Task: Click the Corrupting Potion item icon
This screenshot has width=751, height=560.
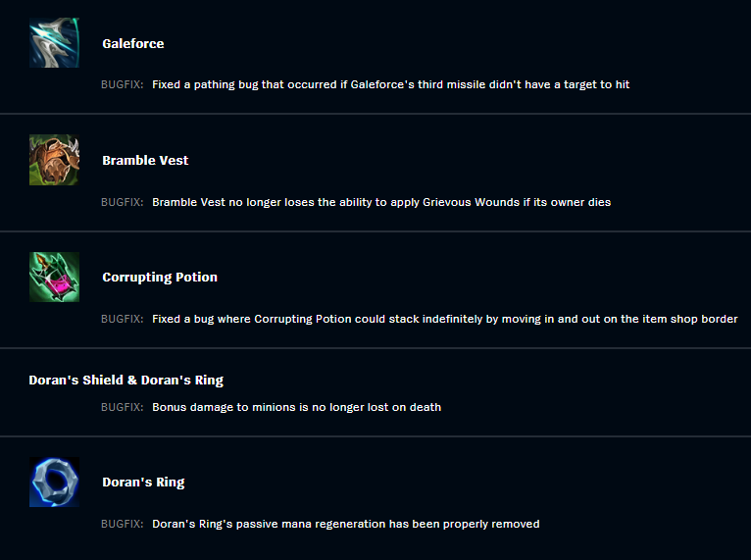Action: pyautogui.click(x=54, y=277)
